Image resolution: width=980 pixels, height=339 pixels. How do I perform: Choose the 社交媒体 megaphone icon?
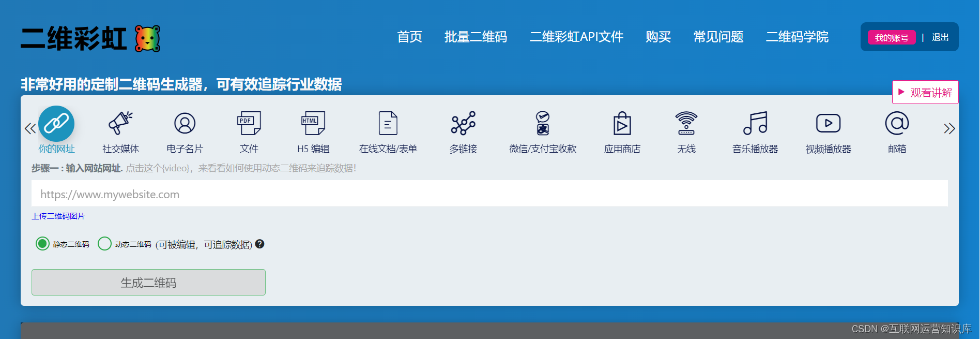(120, 123)
